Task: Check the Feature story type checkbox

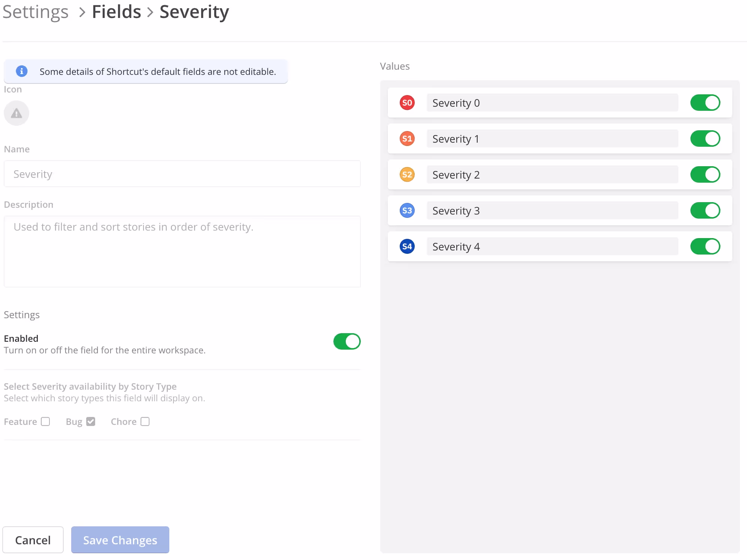Action: click(x=45, y=421)
